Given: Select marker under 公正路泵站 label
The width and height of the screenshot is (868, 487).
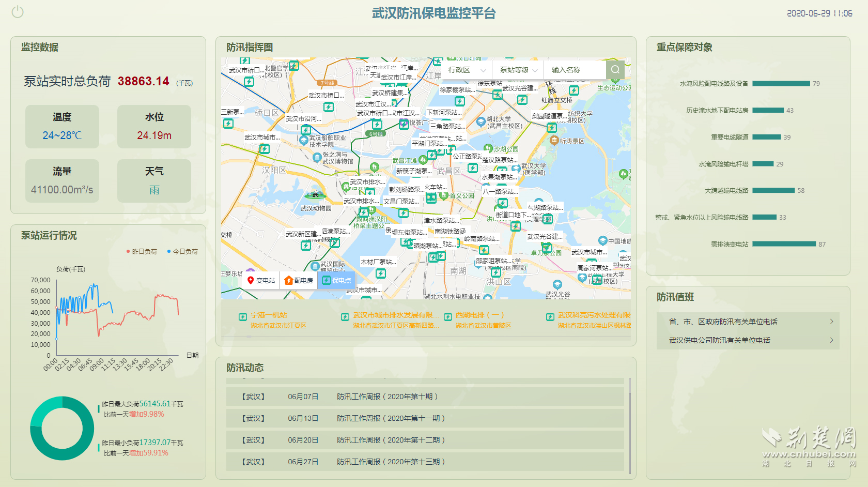Looking at the screenshot, I should pyautogui.click(x=472, y=168).
